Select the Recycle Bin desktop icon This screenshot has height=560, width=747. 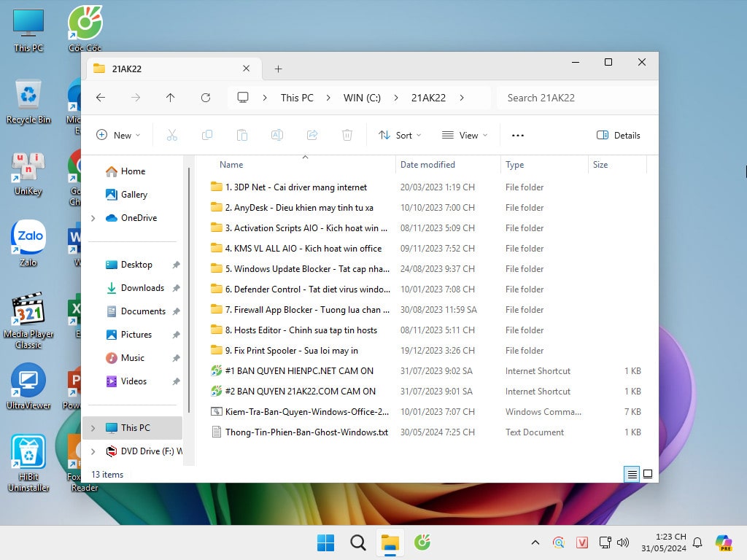pos(28,101)
